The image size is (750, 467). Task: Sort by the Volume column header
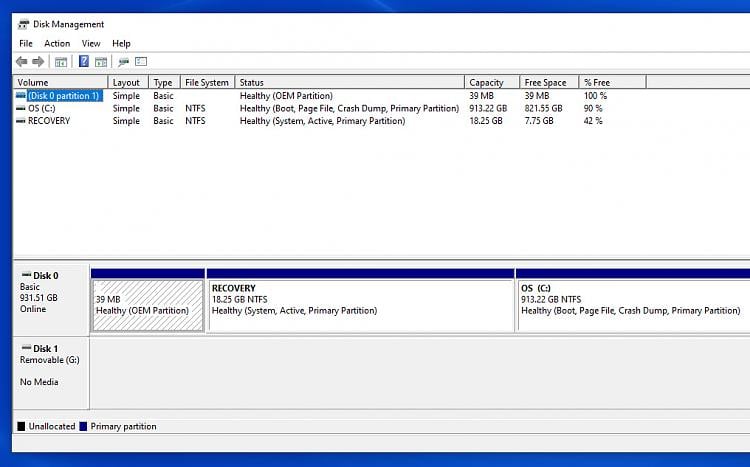[60, 82]
